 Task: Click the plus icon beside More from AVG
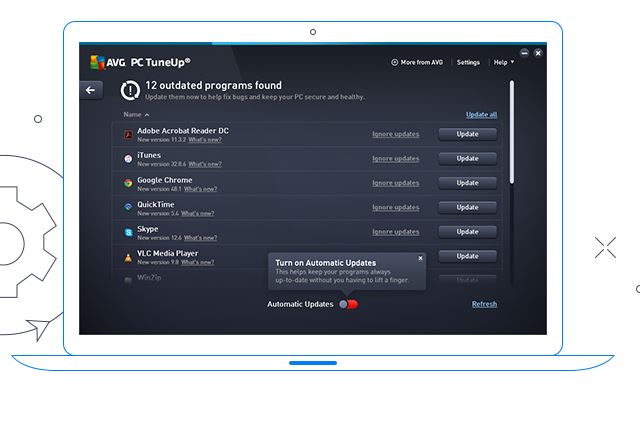395,62
